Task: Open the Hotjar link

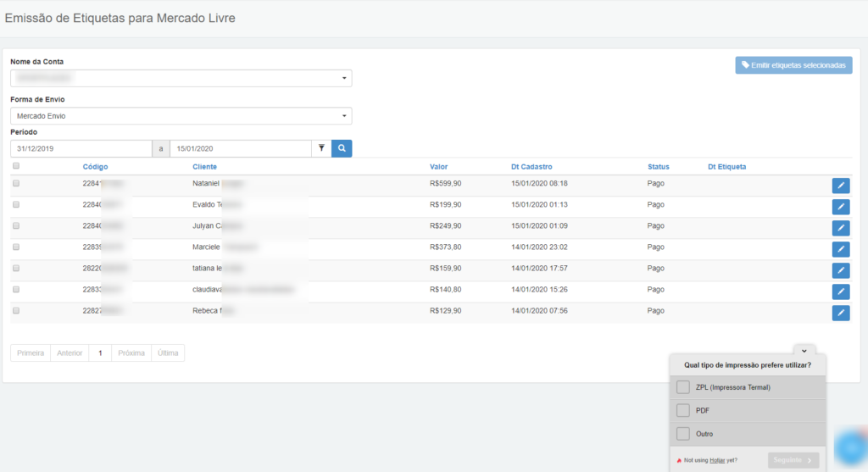Action: [x=717, y=460]
